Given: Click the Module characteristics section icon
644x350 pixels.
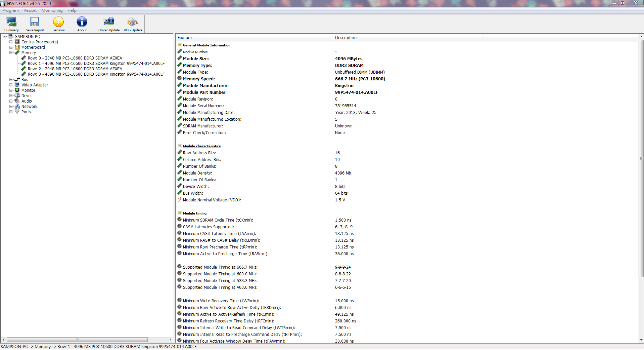Looking at the screenshot, I should tap(180, 146).
